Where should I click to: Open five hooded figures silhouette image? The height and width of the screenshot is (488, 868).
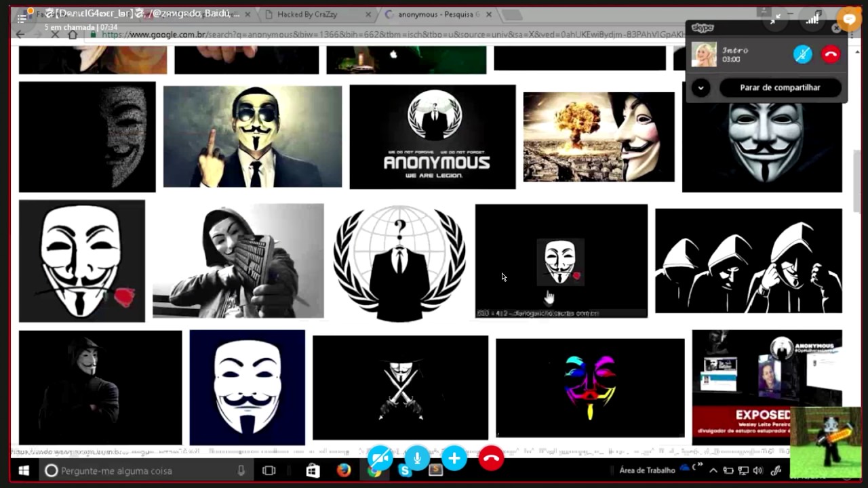tap(749, 261)
